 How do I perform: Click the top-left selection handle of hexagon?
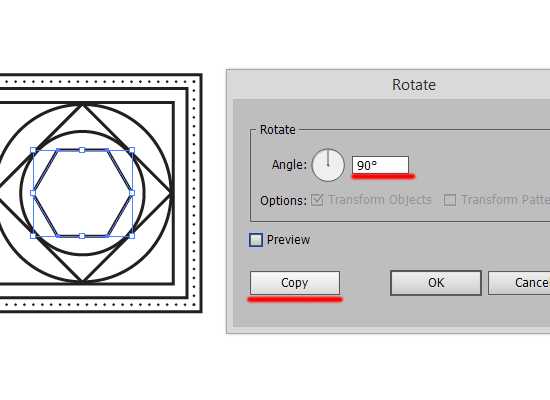pos(33,150)
